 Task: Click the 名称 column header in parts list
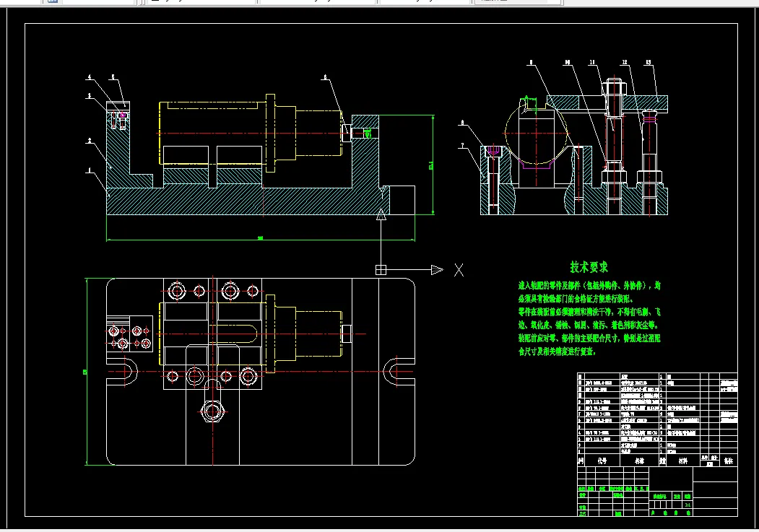point(639,461)
